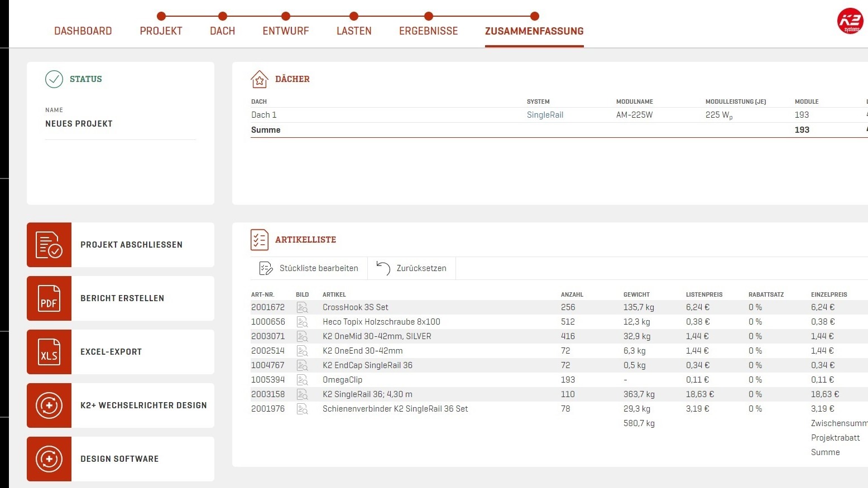Click the red PDF report icon
Image resolution: width=868 pixels, height=488 pixels.
click(x=49, y=298)
